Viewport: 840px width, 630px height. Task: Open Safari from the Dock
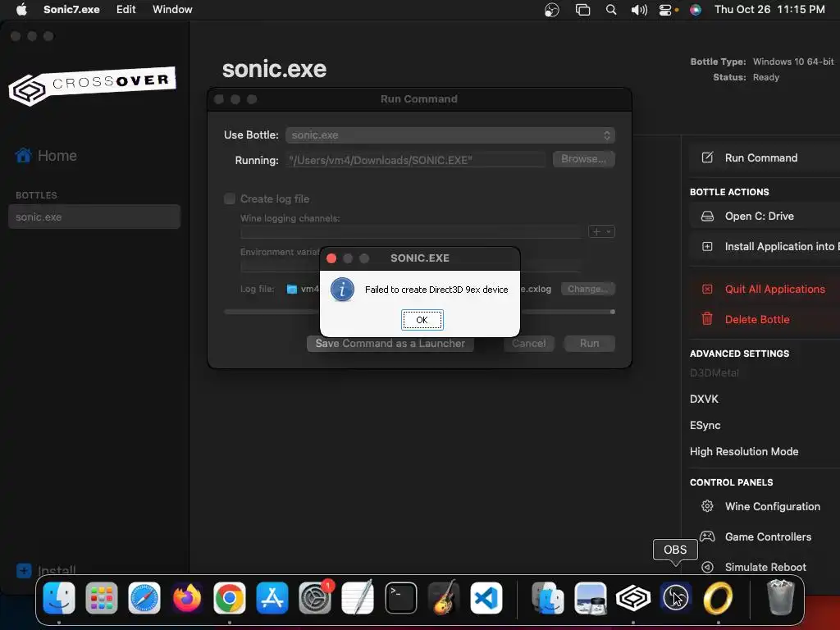tap(144, 598)
